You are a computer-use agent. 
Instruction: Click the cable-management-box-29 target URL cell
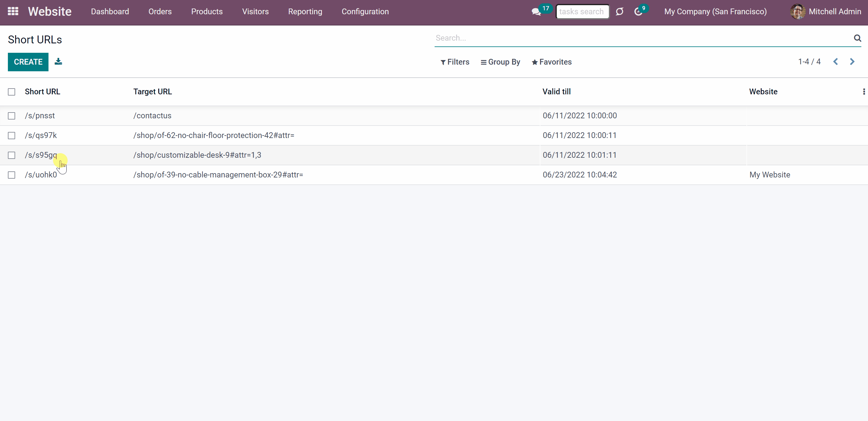click(x=218, y=175)
